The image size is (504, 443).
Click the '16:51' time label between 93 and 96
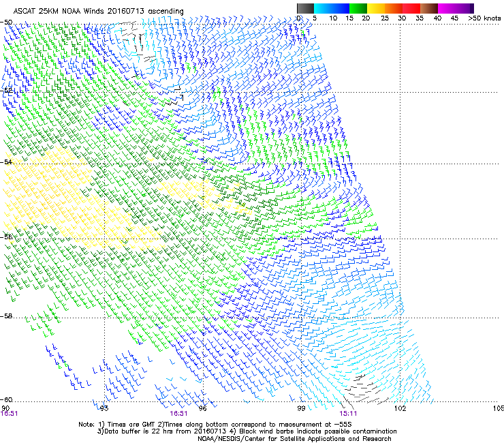[178, 414]
